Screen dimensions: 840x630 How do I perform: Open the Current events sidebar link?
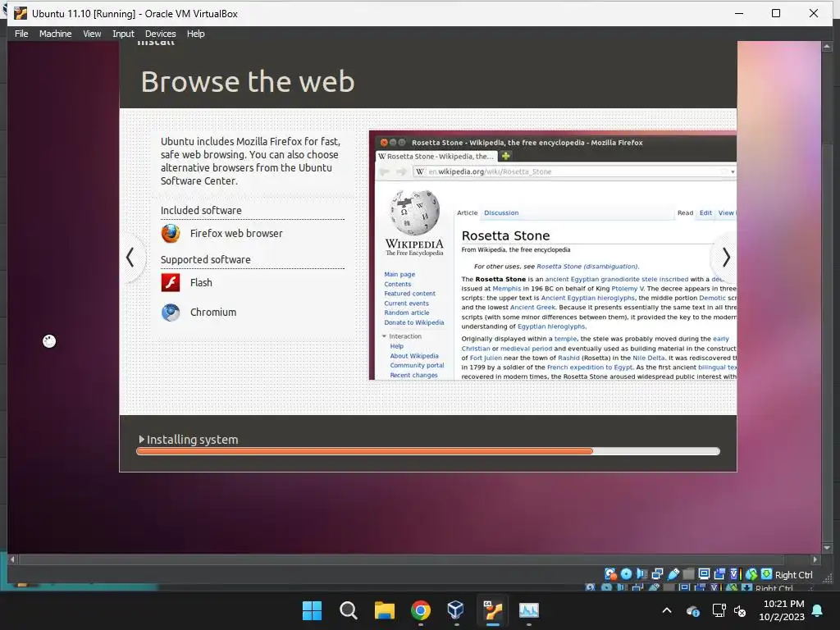[x=406, y=304]
